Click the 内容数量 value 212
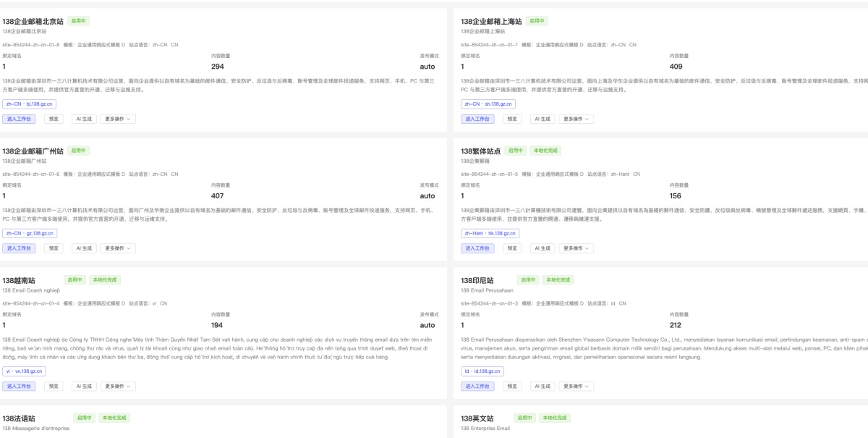Viewport: 868px width, 438px height. point(676,325)
